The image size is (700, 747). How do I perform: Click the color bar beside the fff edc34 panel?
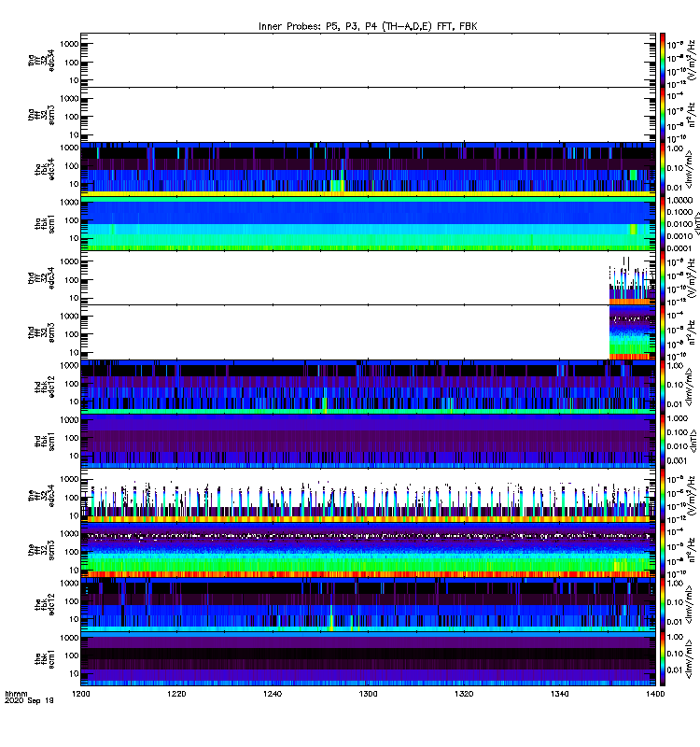663,496
